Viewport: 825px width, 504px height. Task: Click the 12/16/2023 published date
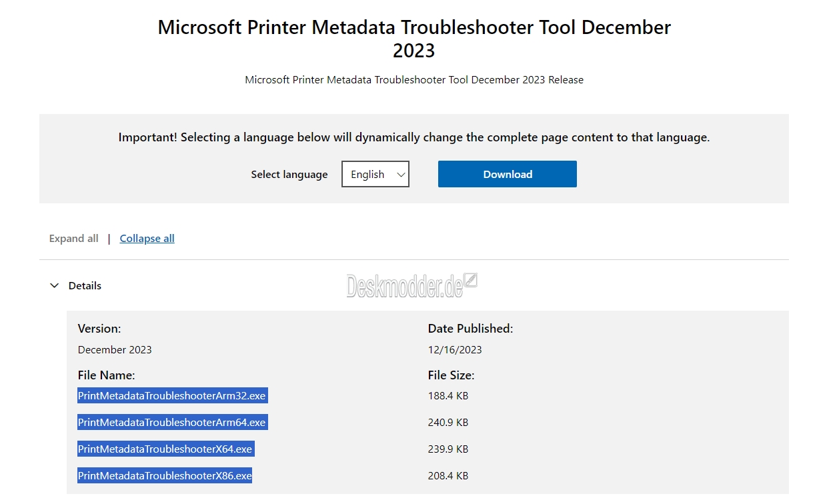pyautogui.click(x=455, y=349)
